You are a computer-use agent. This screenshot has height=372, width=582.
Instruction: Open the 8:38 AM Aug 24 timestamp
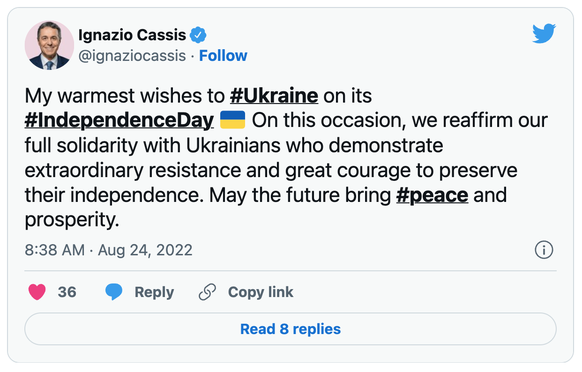108,250
